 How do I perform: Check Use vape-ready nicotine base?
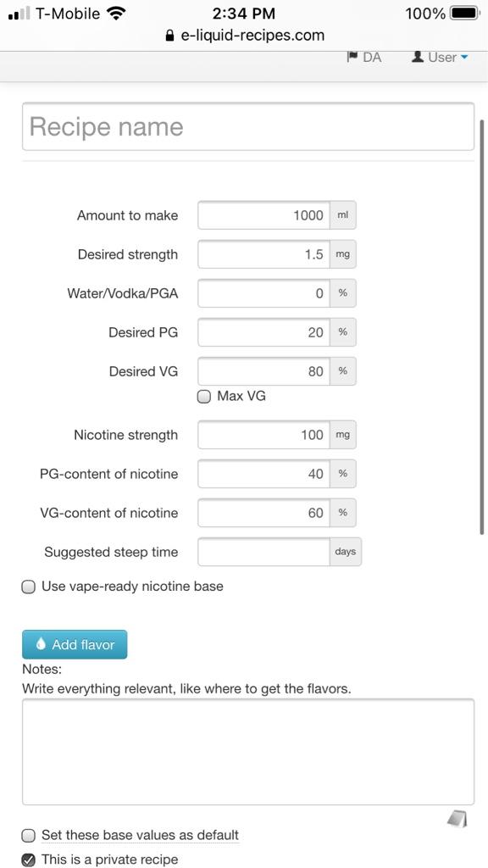pyautogui.click(x=28, y=587)
